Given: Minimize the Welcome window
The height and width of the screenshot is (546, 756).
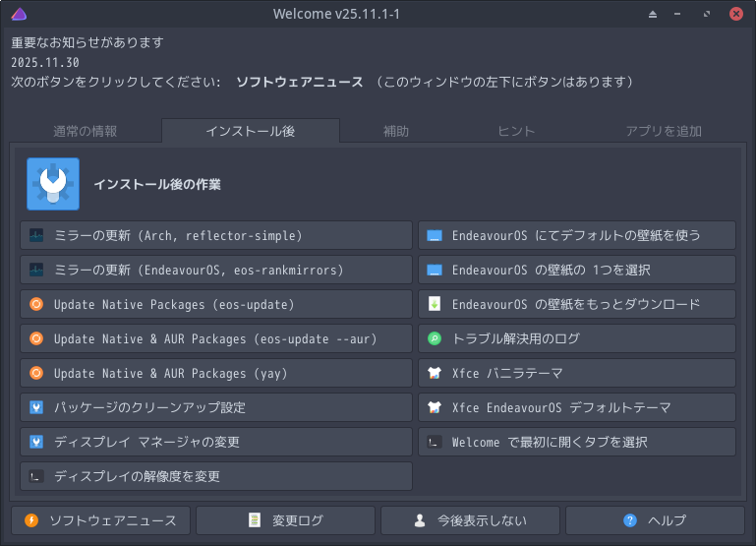Looking at the screenshot, I should point(677,14).
